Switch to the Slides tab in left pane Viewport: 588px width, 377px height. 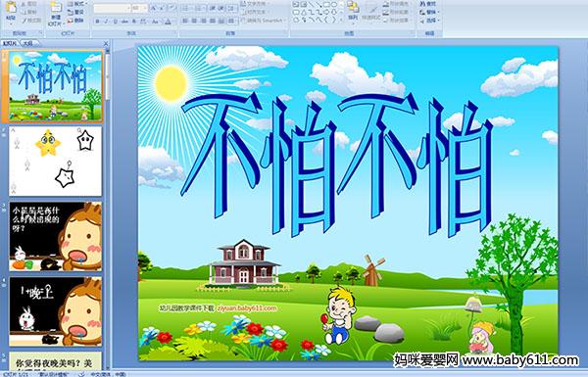[x=10, y=43]
